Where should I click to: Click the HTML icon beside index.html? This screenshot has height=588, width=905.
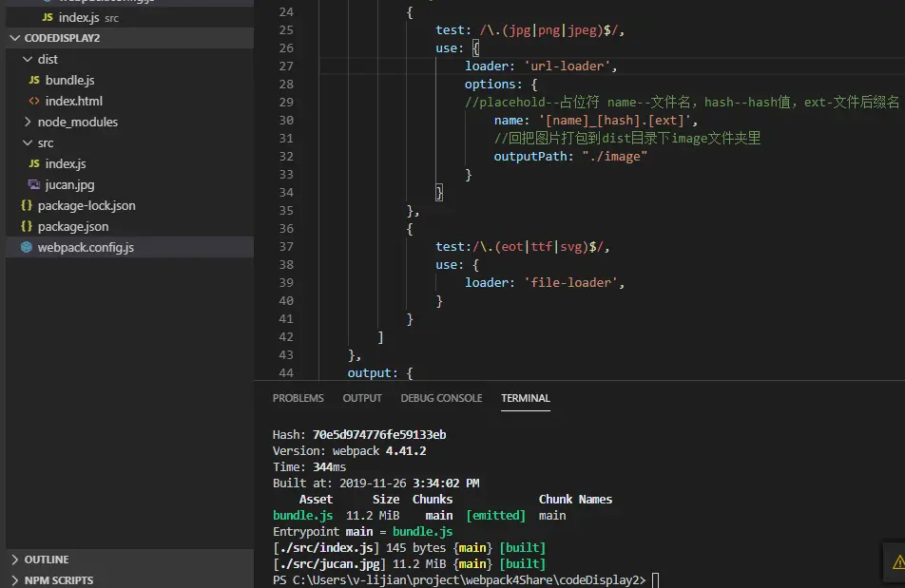coord(34,101)
